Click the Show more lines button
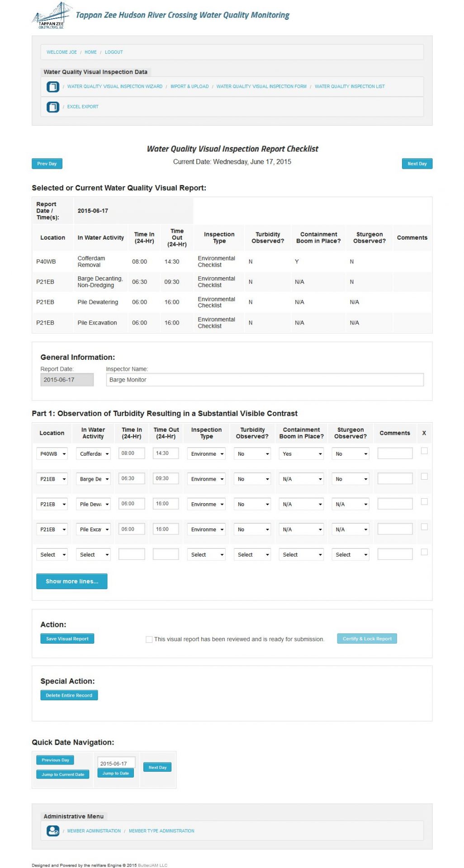Image resolution: width=464 pixels, height=868 pixels. [71, 581]
